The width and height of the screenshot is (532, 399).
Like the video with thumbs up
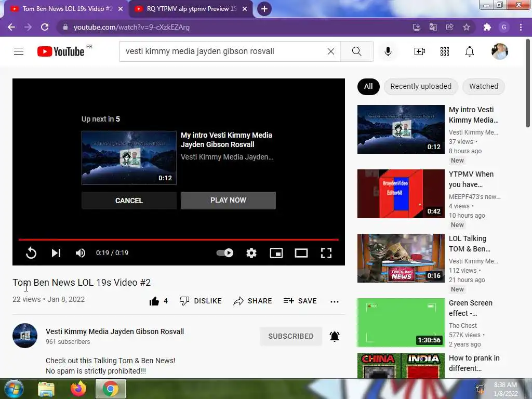[158, 301]
